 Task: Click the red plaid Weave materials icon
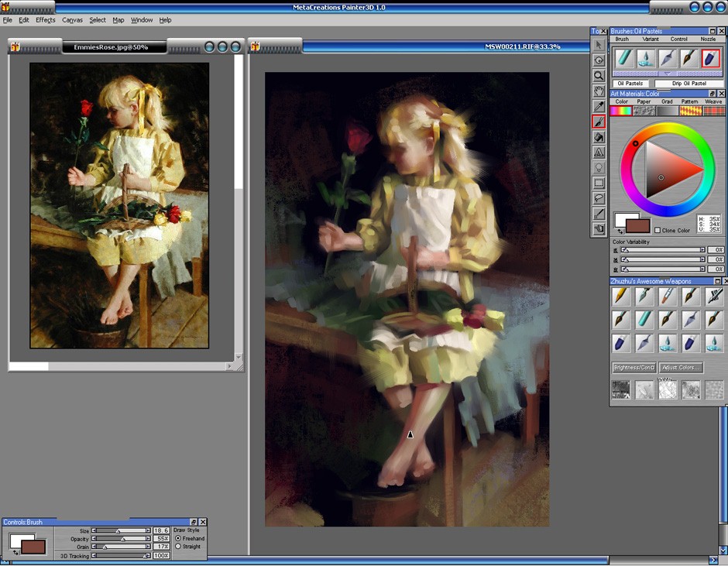tap(714, 111)
